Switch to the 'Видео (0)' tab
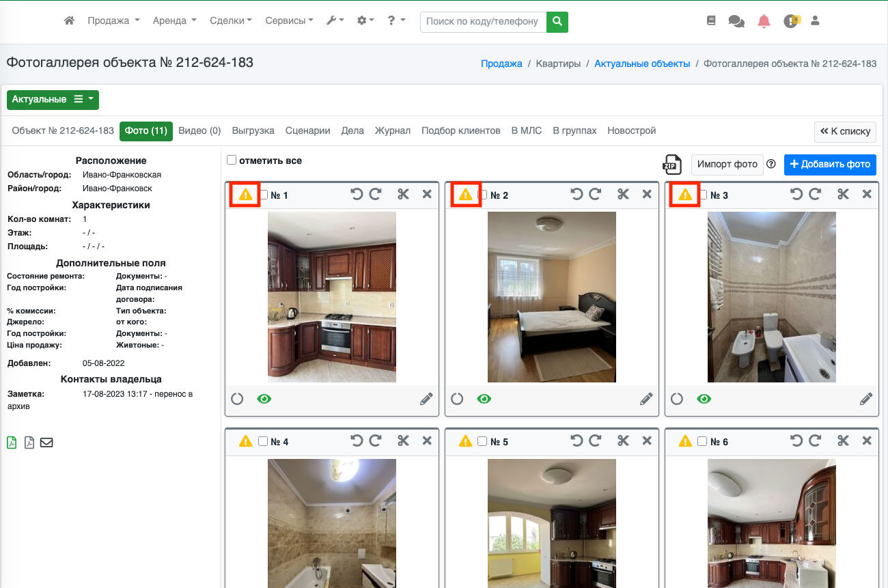This screenshot has width=888, height=588. (x=199, y=131)
